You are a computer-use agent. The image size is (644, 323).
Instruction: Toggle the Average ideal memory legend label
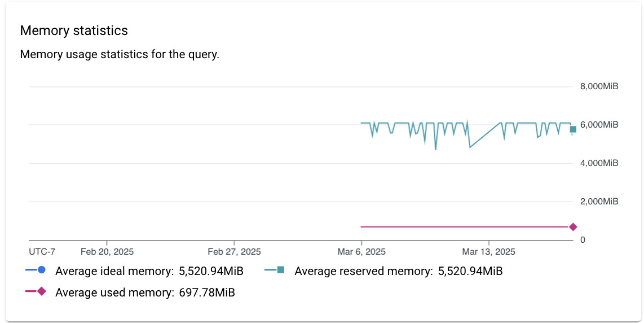[114, 271]
